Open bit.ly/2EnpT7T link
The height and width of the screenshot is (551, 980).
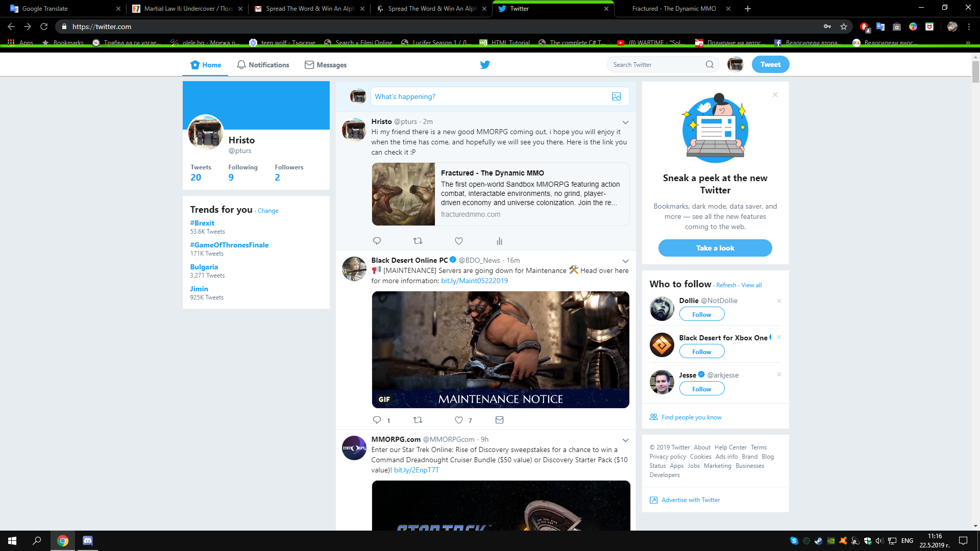(416, 470)
